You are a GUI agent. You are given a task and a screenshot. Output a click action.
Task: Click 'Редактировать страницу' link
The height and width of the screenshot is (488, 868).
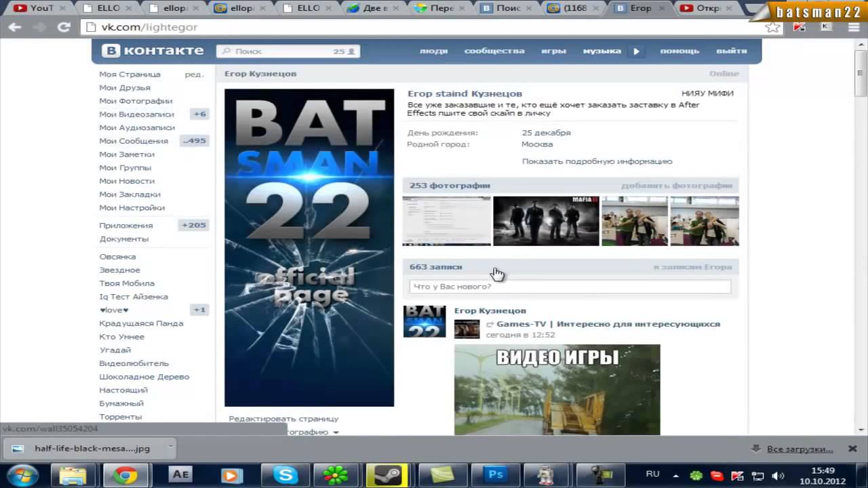tap(283, 419)
